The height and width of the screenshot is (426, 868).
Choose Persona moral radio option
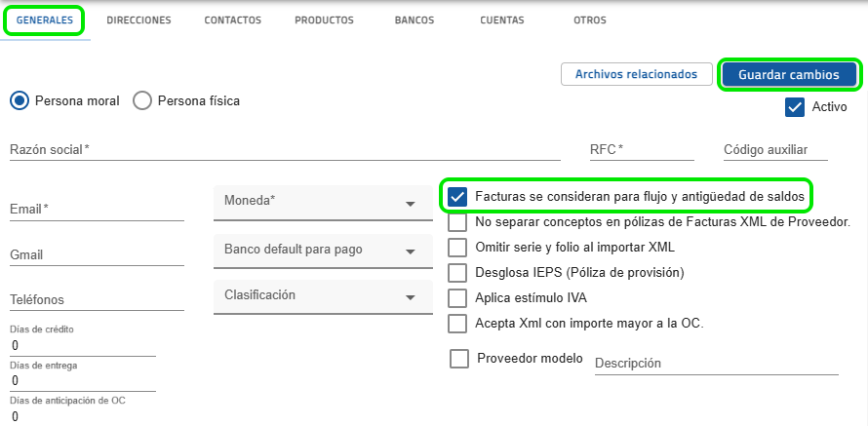(20, 100)
